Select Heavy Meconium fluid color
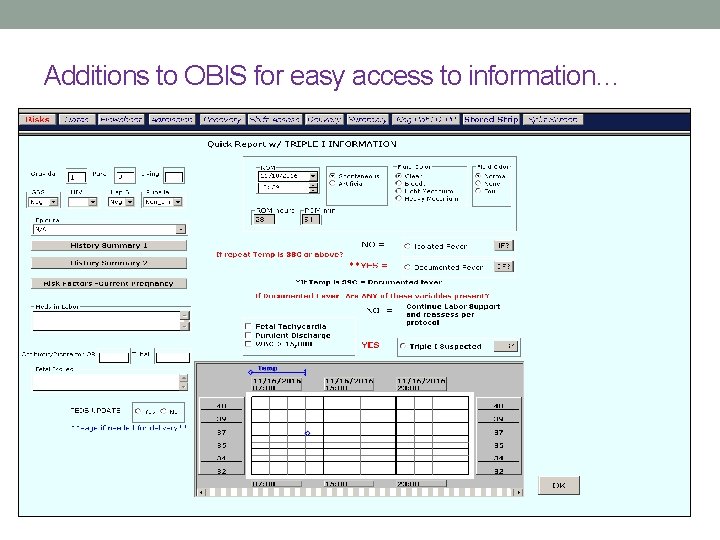Screen dimensions: 720x540 click(399, 198)
